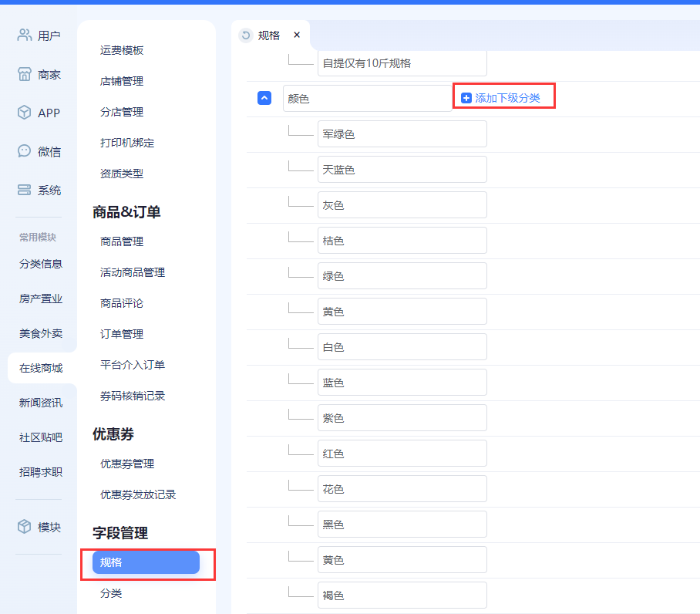Select the APP cube icon
This screenshot has width=700, height=614.
click(x=24, y=113)
